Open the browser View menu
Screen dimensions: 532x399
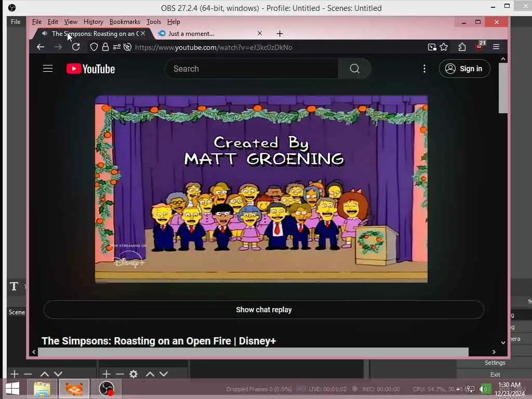click(71, 22)
